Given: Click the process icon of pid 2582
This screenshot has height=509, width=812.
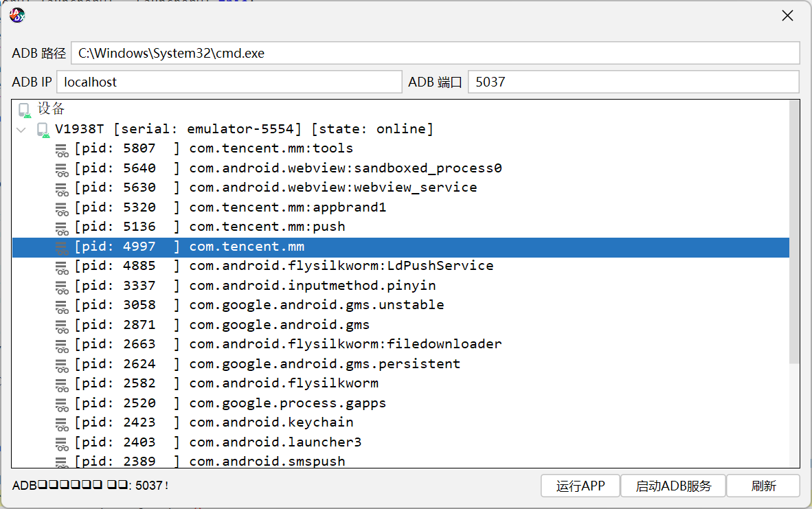Looking at the screenshot, I should point(62,385).
